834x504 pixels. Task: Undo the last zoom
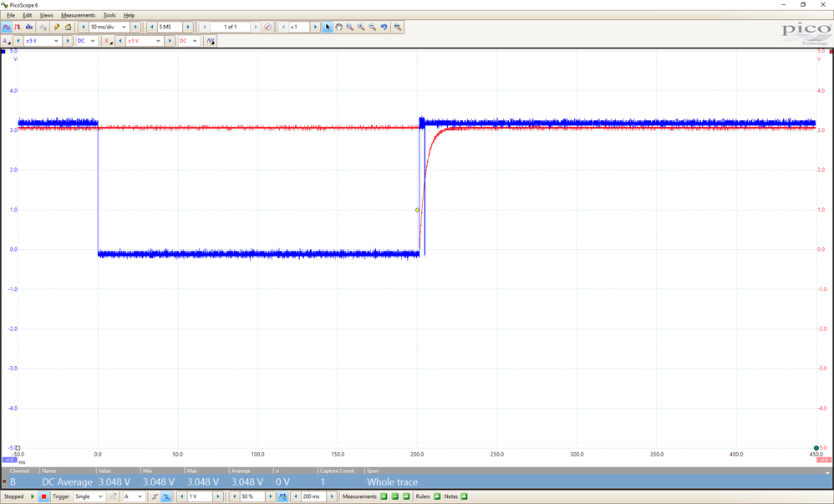point(384,27)
